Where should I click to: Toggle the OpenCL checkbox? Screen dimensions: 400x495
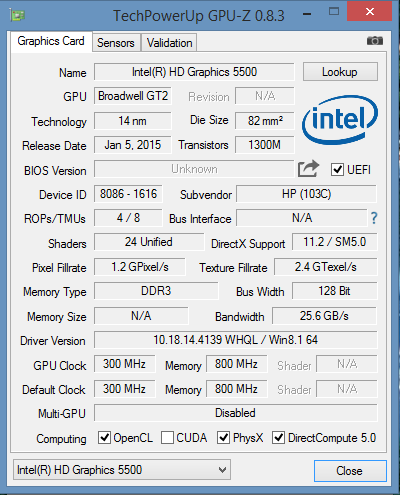coord(104,438)
